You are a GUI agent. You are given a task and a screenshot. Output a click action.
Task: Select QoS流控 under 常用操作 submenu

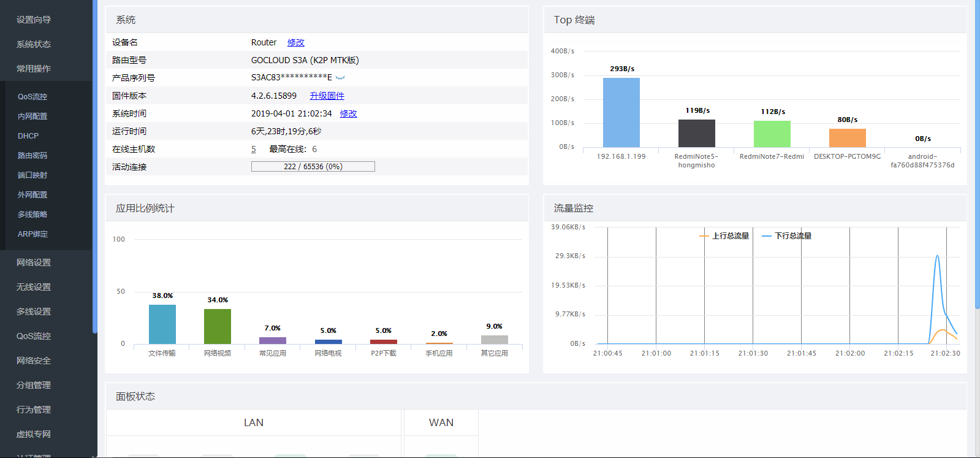click(32, 97)
